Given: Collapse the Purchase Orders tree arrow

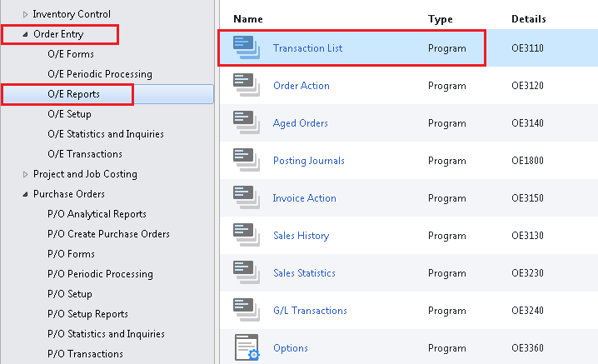Looking at the screenshot, I should click(x=25, y=195).
